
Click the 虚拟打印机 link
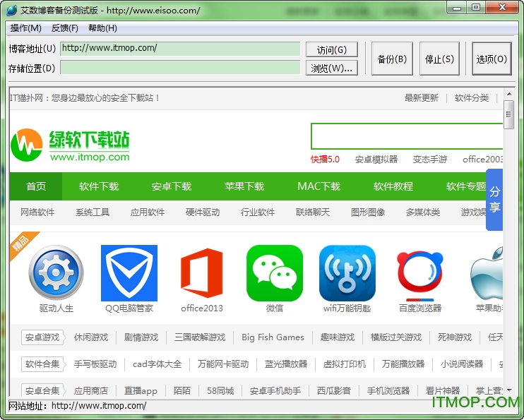(344, 364)
